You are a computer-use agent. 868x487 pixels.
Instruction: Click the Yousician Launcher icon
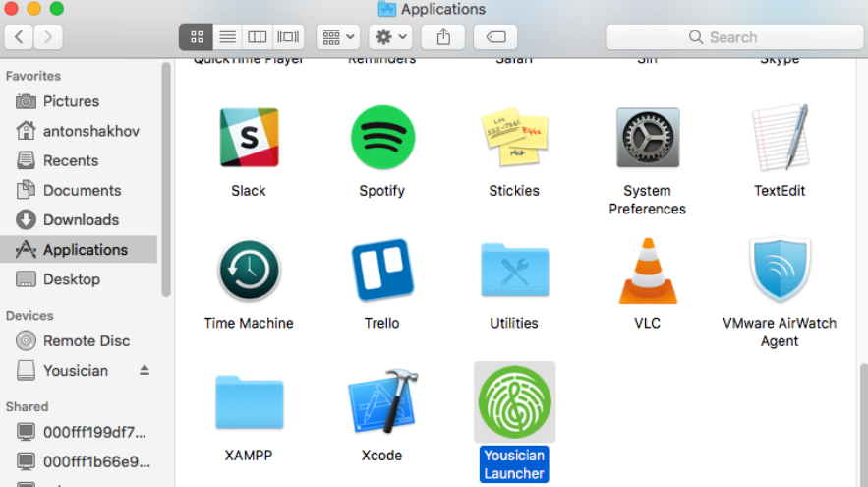[x=514, y=402]
